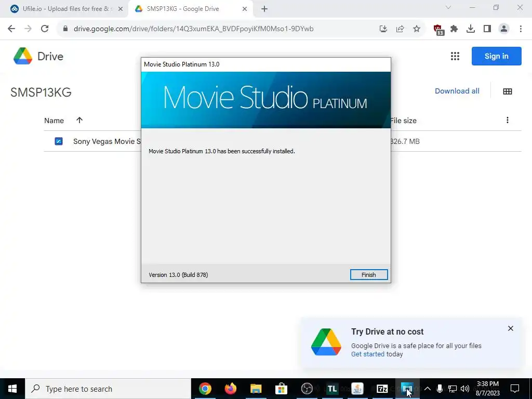Select the SMSP13KG Google Drive tab
The width and height of the screenshot is (532, 399).
click(191, 9)
